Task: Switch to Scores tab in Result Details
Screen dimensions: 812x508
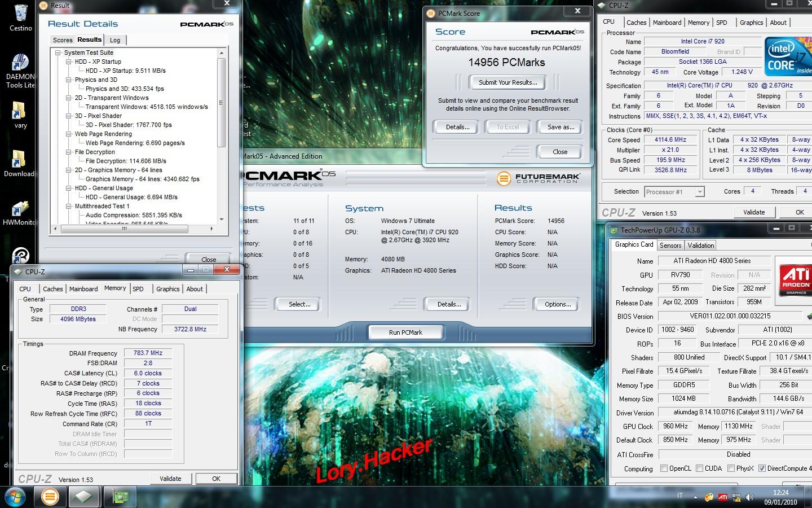Action: click(x=63, y=40)
